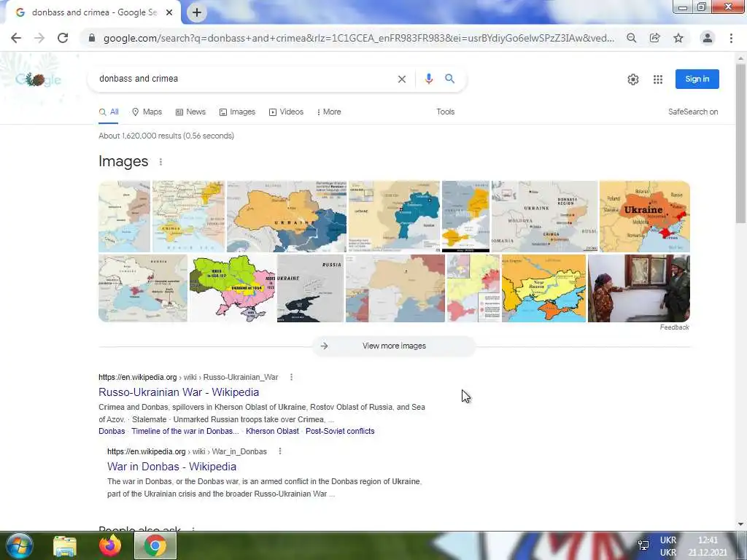The width and height of the screenshot is (747, 560).
Task: Start voice search with the microphone icon
Action: tap(429, 79)
